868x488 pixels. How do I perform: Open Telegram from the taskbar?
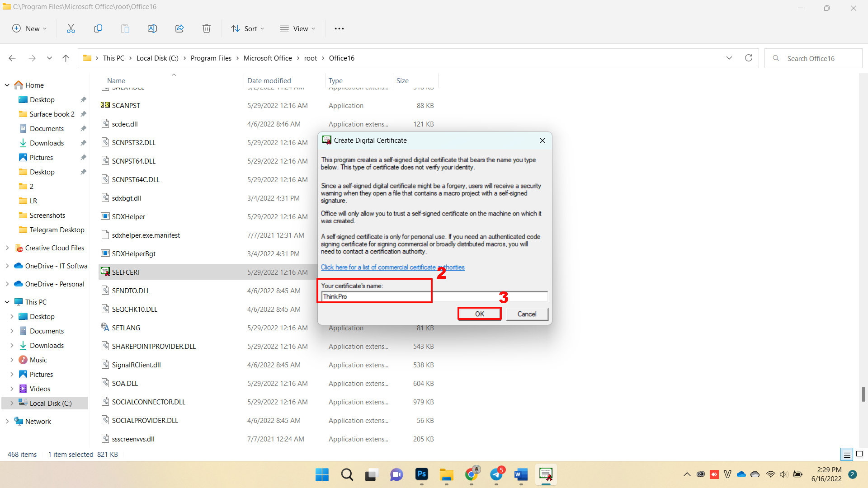pyautogui.click(x=496, y=474)
